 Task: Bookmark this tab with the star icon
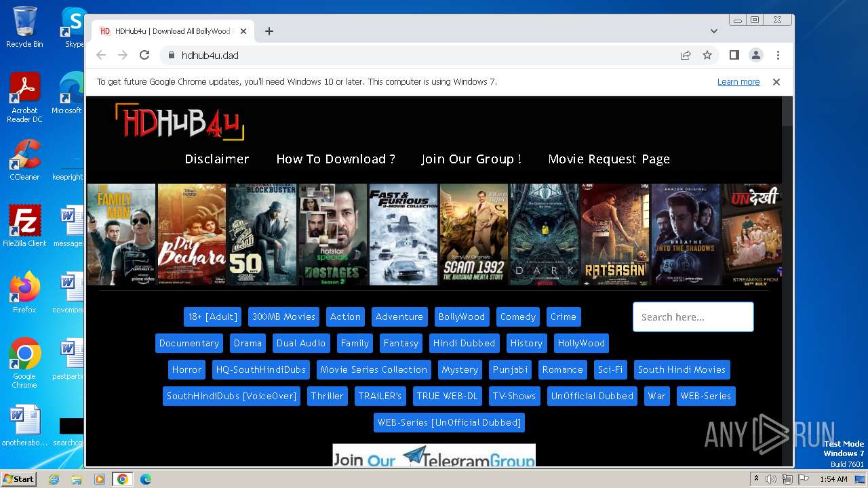(x=707, y=56)
